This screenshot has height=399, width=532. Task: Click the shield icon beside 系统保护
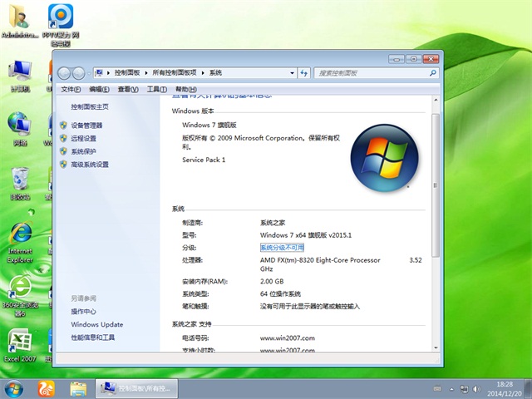tap(63, 151)
